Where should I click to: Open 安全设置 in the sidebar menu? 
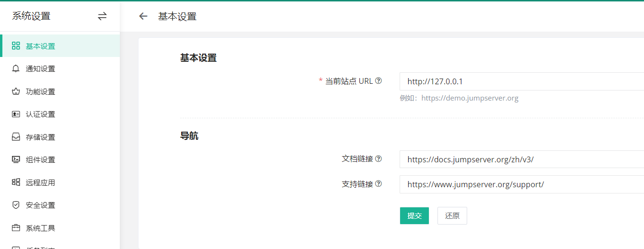click(x=60, y=205)
